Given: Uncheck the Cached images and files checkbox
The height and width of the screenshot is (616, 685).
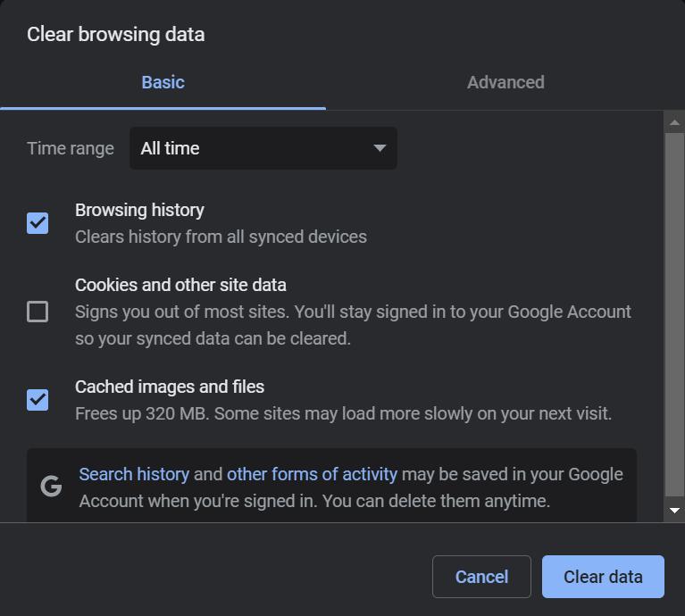Looking at the screenshot, I should pyautogui.click(x=38, y=399).
